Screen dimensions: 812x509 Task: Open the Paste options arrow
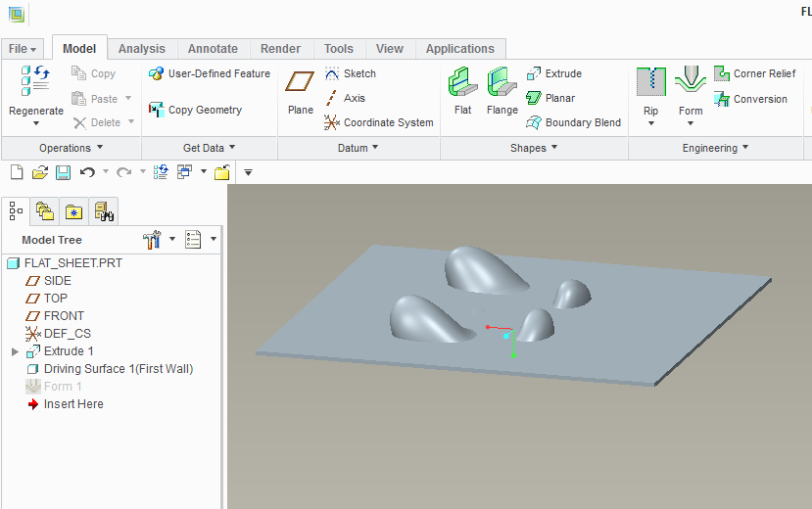point(128,98)
